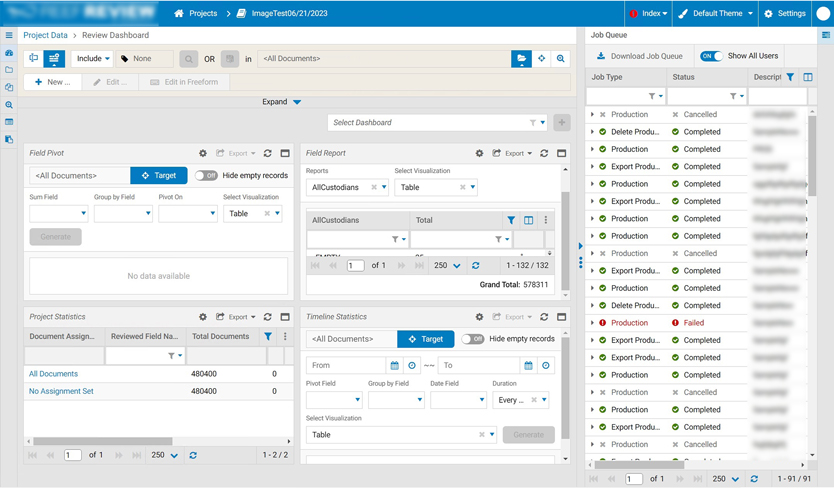Enable Hide empty records in Timeline Statistics
Screen dimensions: 834x488
(x=472, y=339)
